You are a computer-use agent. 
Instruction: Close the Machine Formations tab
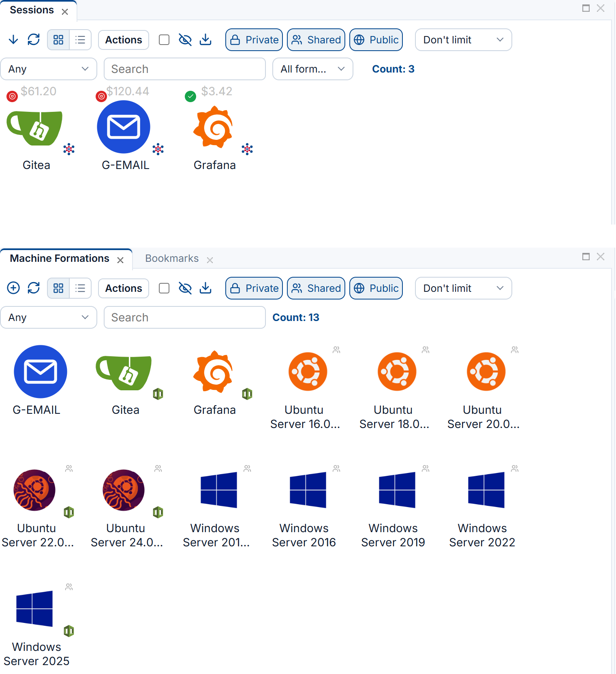(x=120, y=260)
